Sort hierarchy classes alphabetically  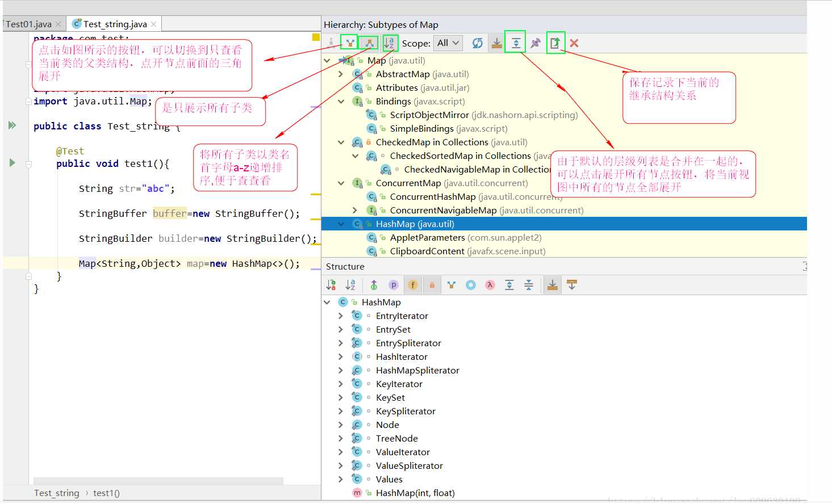(390, 43)
